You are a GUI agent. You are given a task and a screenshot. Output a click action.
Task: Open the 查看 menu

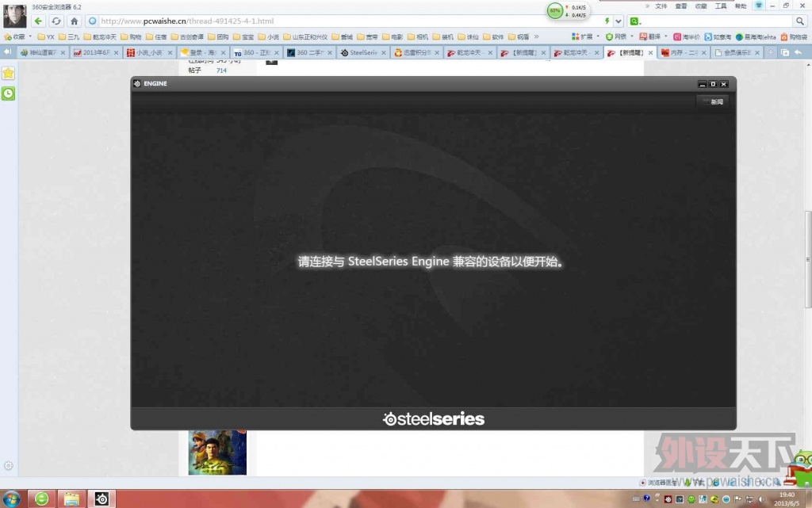(681, 6)
